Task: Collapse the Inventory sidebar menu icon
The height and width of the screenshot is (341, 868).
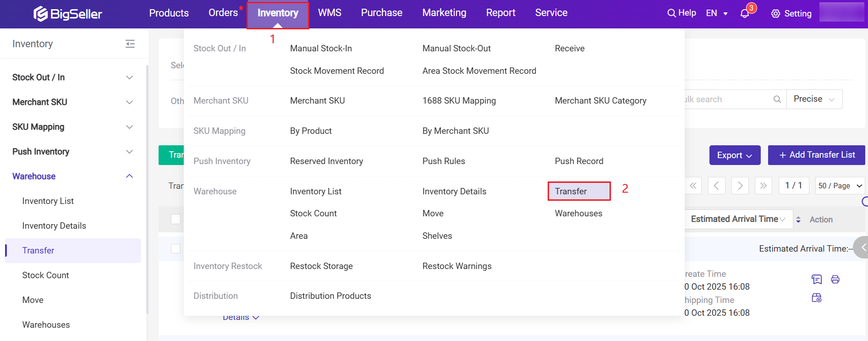Action: 130,44
